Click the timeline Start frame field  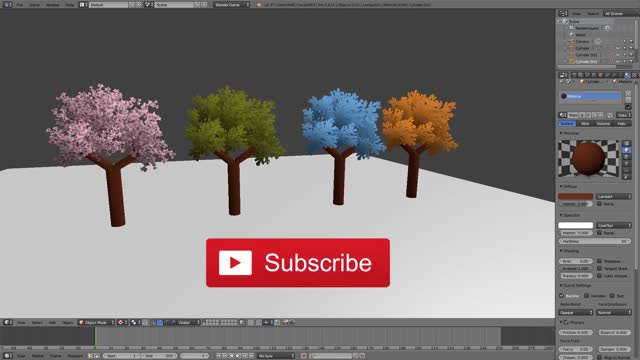121,356
